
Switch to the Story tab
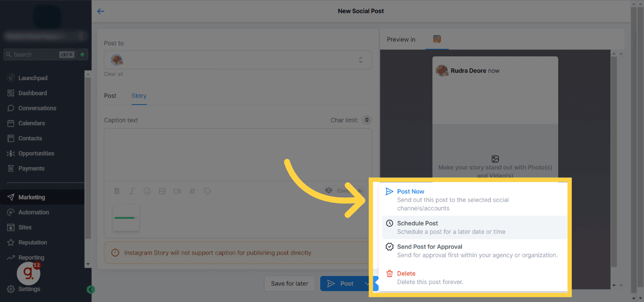coord(139,96)
